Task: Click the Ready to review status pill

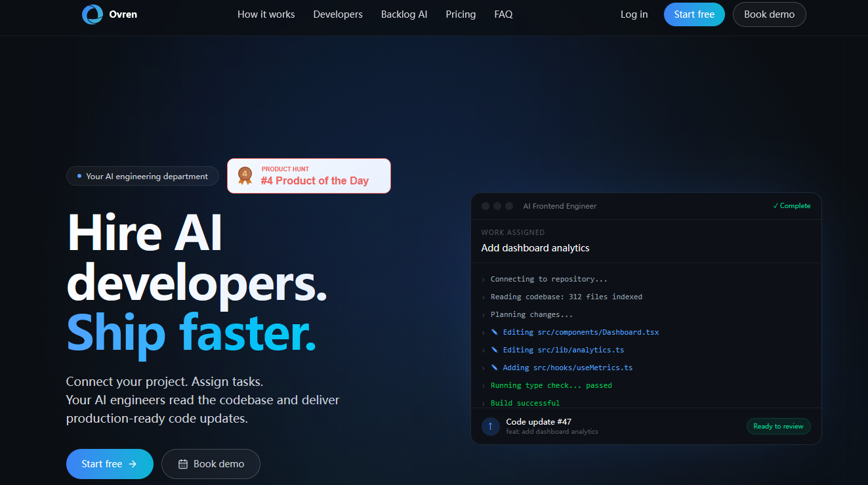Action: tap(778, 427)
